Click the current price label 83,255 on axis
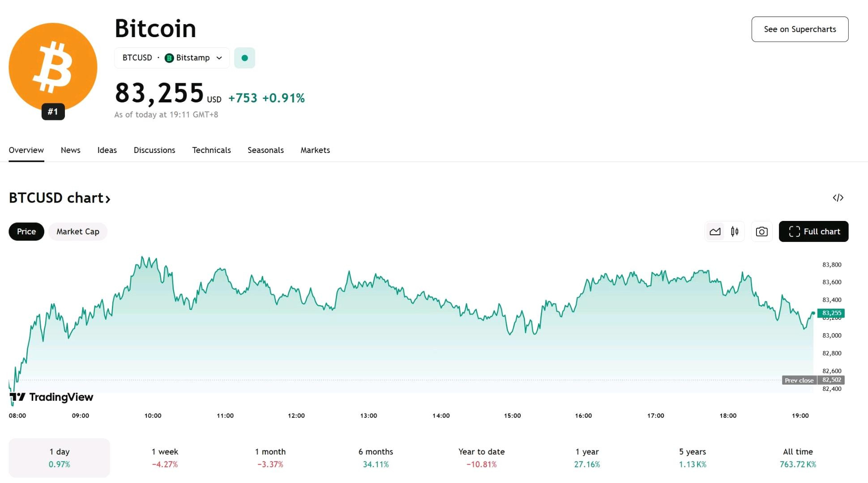Image resolution: width=868 pixels, height=483 pixels. (x=831, y=313)
